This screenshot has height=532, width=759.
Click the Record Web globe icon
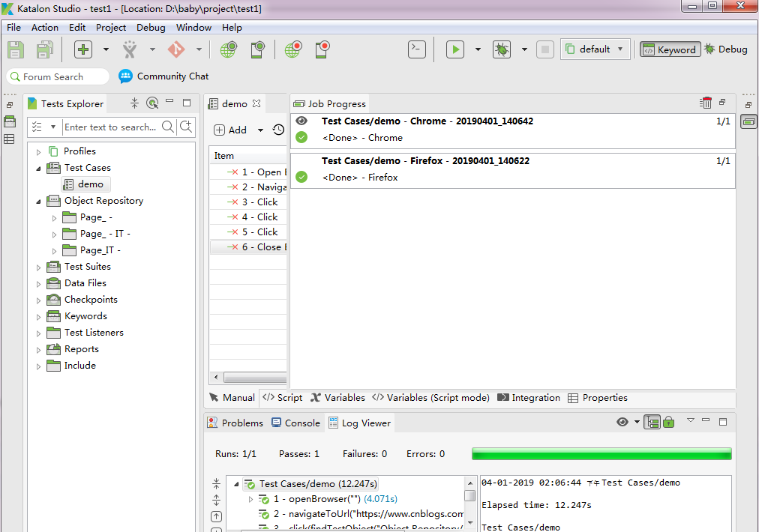pos(292,49)
